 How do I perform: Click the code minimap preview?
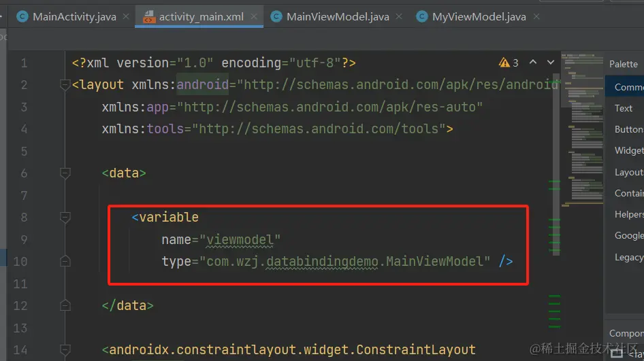coord(583,128)
